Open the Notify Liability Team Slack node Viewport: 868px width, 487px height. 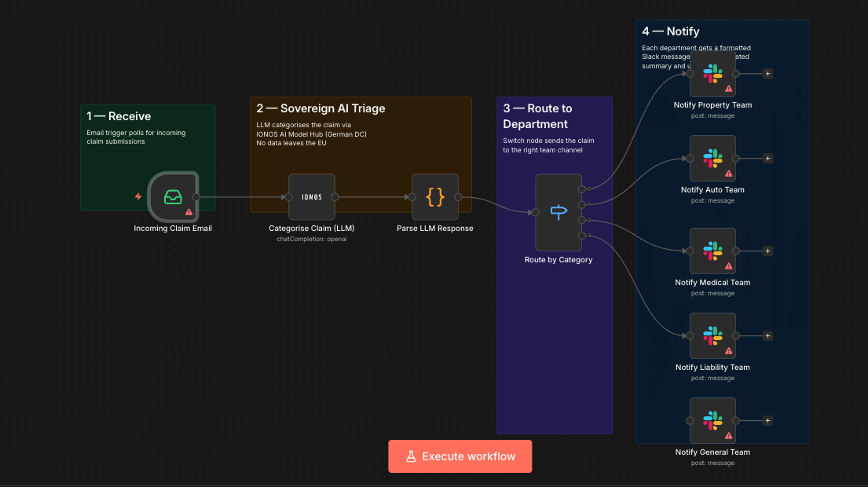tap(712, 336)
